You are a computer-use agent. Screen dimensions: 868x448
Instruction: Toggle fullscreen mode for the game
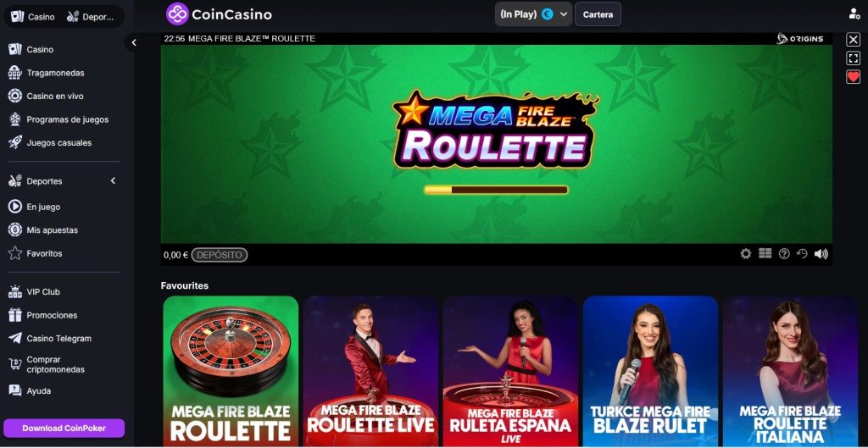coord(853,58)
